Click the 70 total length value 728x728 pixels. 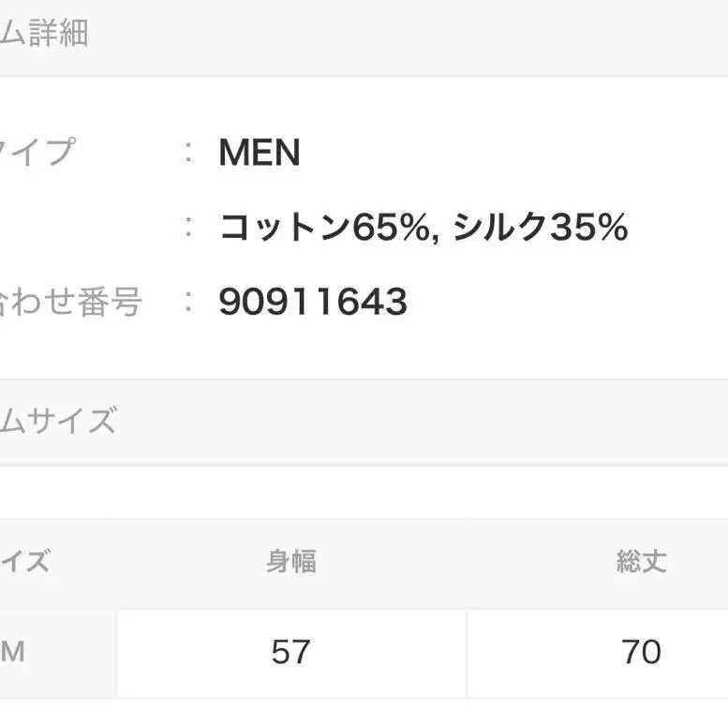coord(641,652)
